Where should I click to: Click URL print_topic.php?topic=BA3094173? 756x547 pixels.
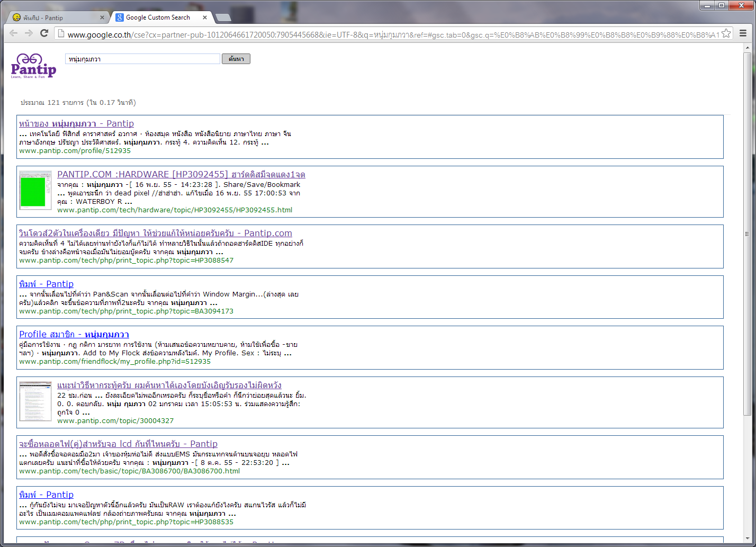click(x=126, y=311)
